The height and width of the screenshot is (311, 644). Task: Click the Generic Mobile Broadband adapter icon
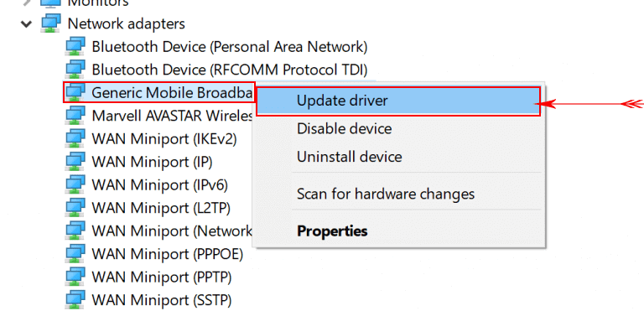[x=75, y=92]
